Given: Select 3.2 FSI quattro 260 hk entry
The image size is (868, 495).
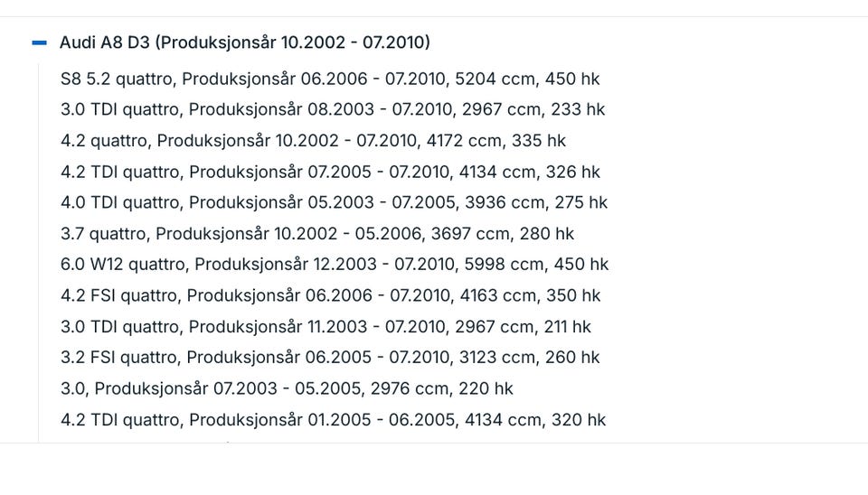Looking at the screenshot, I should point(330,358).
